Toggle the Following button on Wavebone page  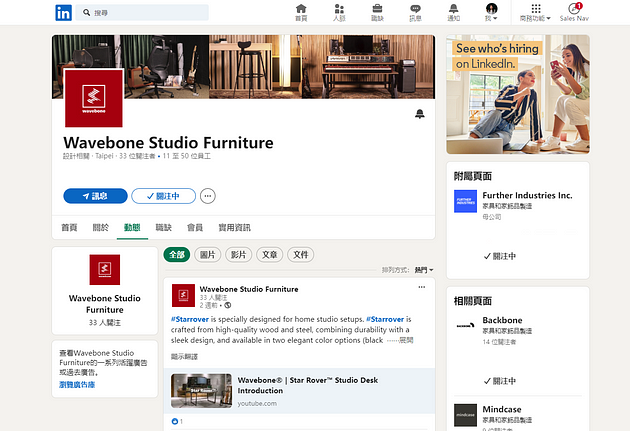click(x=163, y=196)
